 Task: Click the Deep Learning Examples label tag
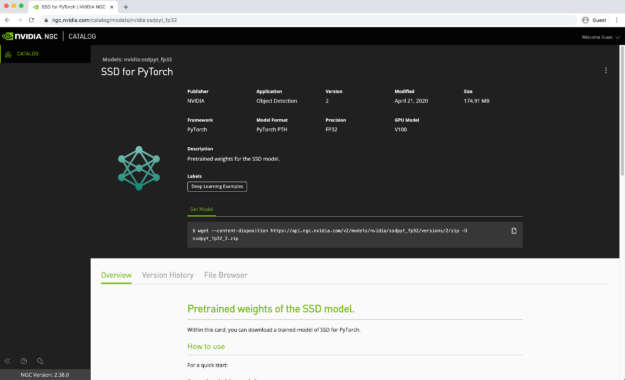point(217,187)
